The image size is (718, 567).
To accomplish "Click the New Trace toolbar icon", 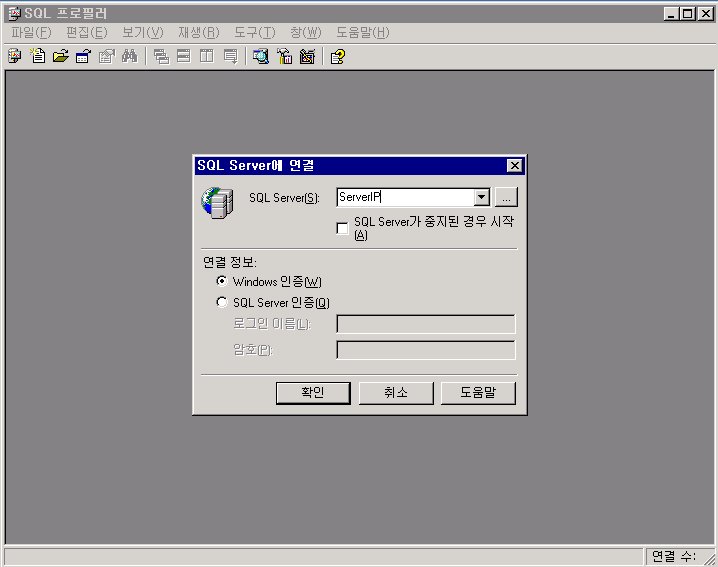I will 15,56.
